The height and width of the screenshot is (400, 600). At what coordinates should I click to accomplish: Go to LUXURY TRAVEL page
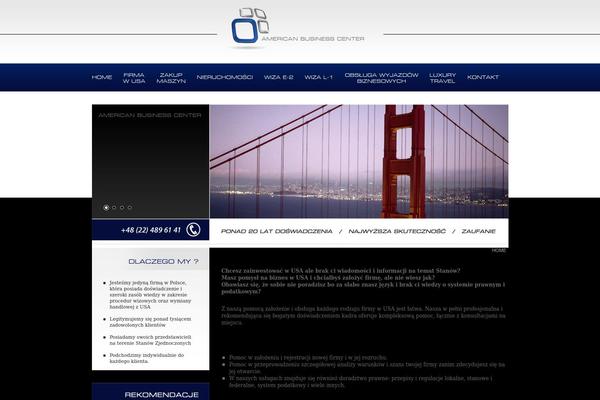(x=442, y=78)
